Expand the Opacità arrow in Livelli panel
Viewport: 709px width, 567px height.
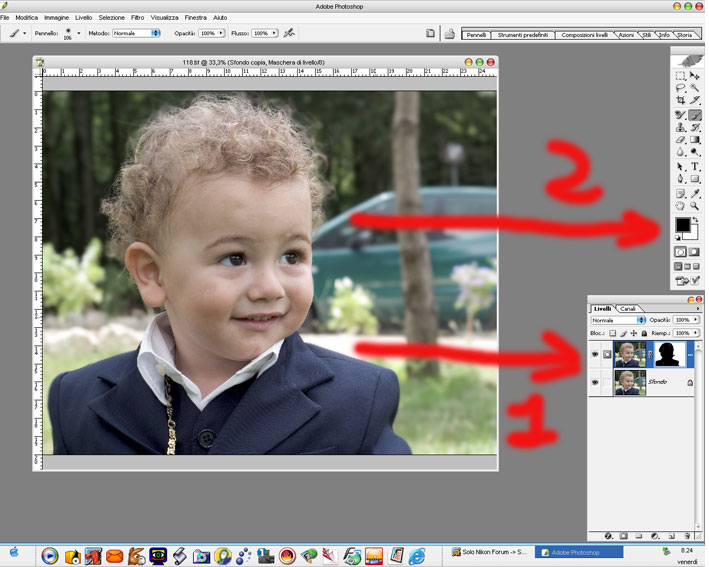tap(696, 320)
